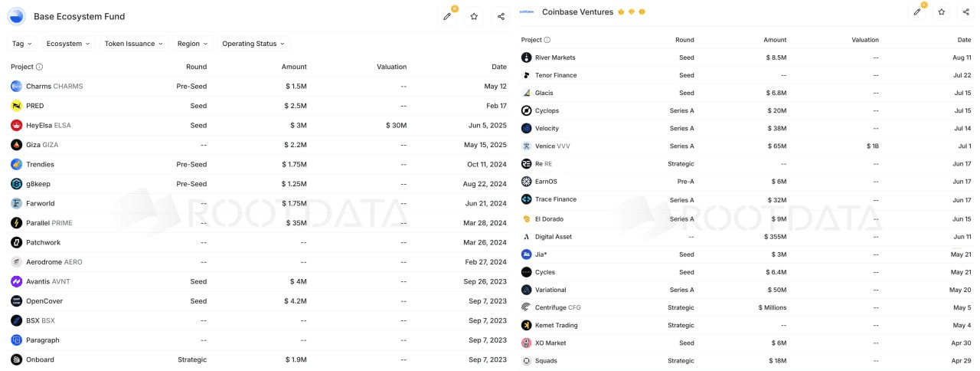Click the $ 355M amount for Digital Asset
The width and height of the screenshot is (980, 371).
[776, 237]
